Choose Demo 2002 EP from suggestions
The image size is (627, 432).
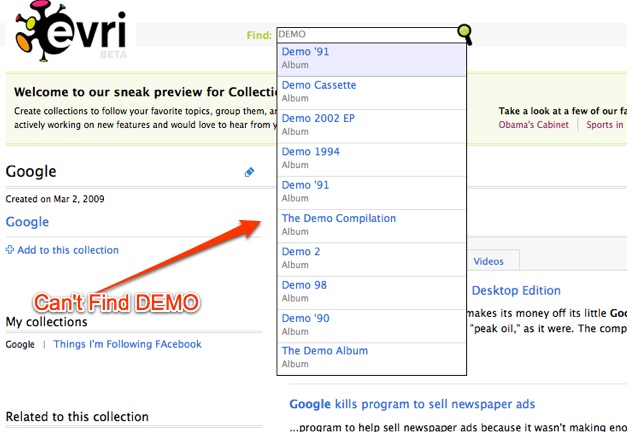(x=371, y=126)
